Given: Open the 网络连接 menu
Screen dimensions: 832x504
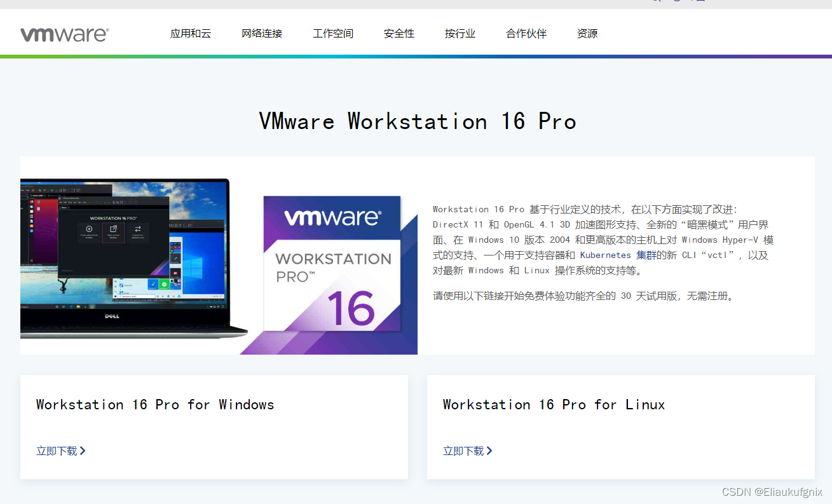Looking at the screenshot, I should pos(262,34).
